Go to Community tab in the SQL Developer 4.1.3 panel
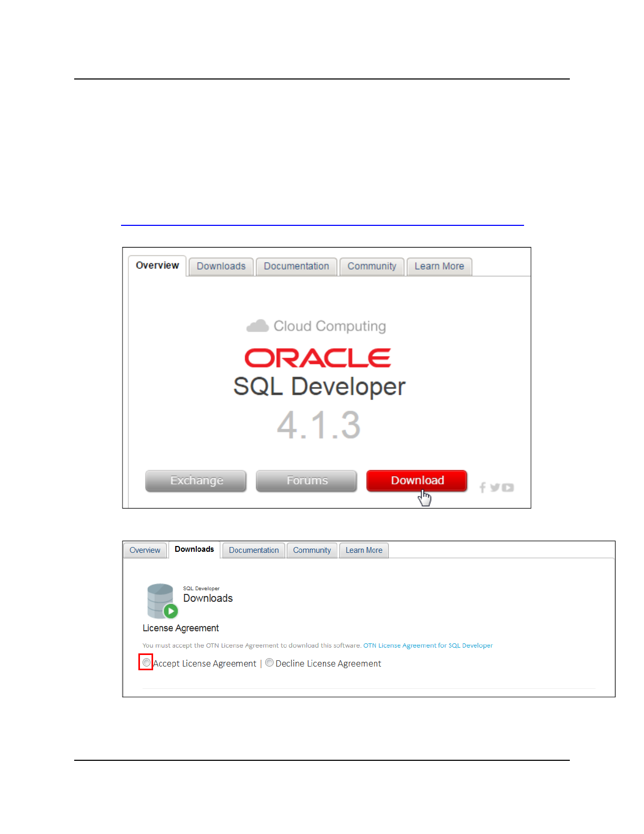Viewport: 644px width, 834px height. click(372, 266)
